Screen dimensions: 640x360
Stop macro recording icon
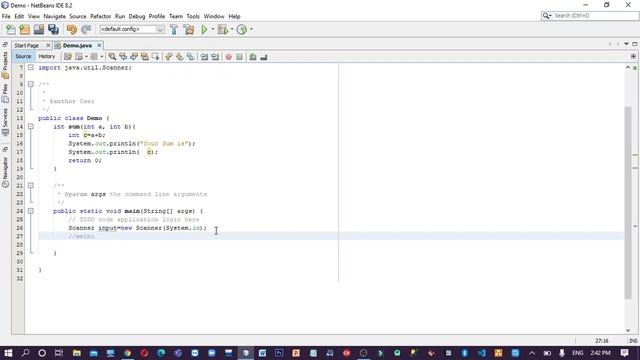[x=240, y=57]
